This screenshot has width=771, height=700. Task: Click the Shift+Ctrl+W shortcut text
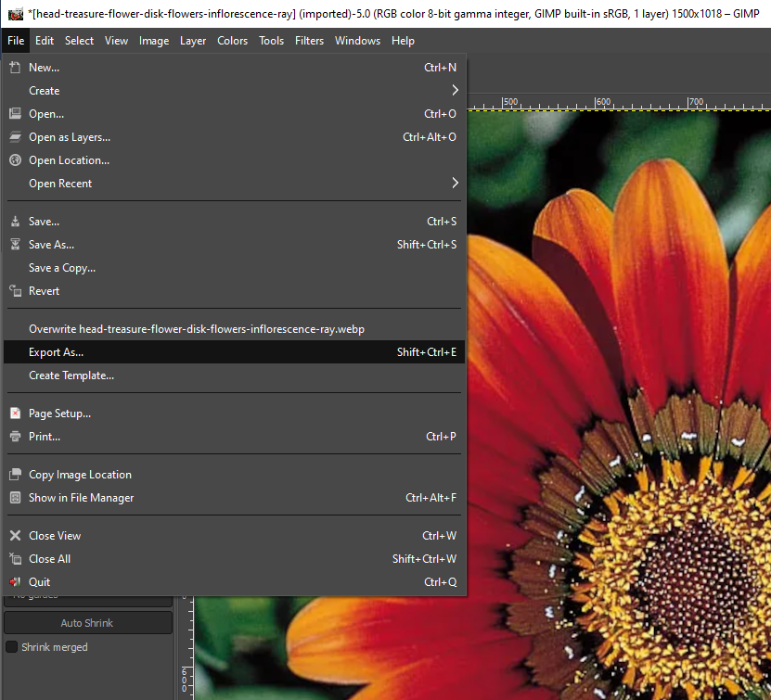(424, 558)
